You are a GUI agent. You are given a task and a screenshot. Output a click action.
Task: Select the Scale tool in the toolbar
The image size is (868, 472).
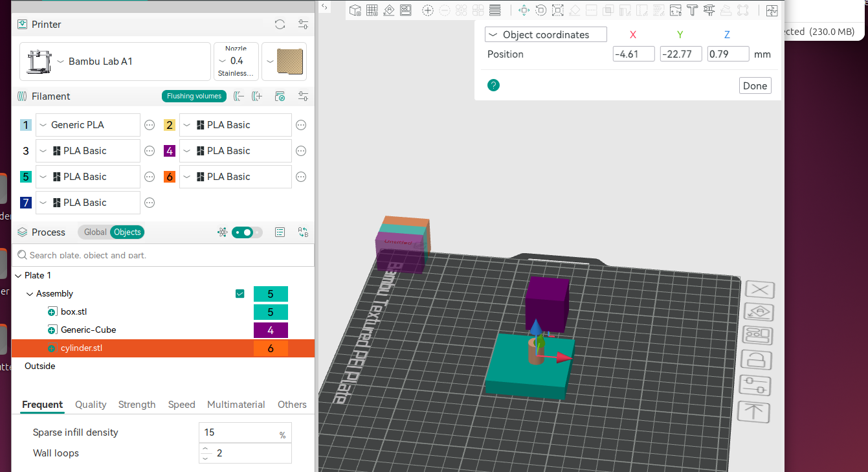tap(557, 10)
